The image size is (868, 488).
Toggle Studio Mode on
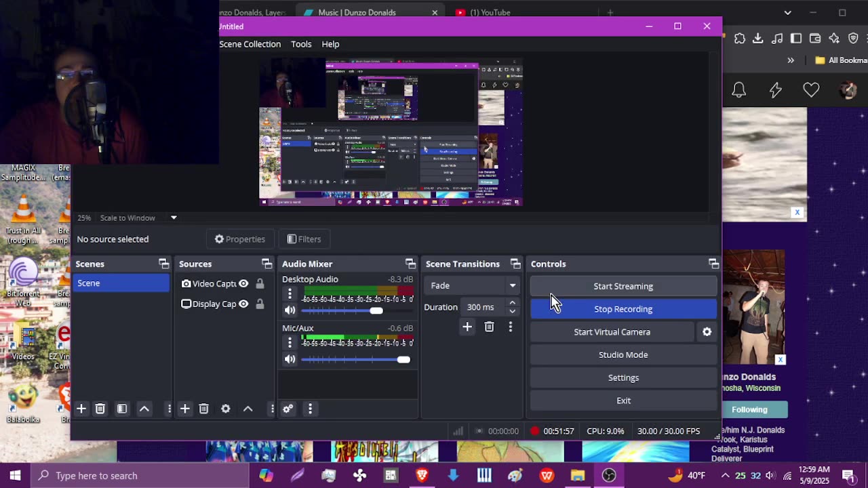pyautogui.click(x=623, y=354)
